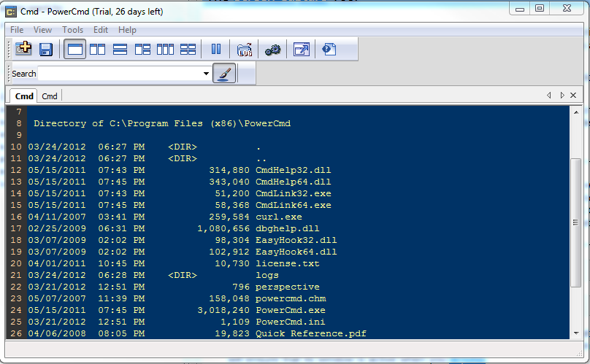Select the four-pane grid layout
This screenshot has width=590, height=364.
pyautogui.click(x=188, y=50)
